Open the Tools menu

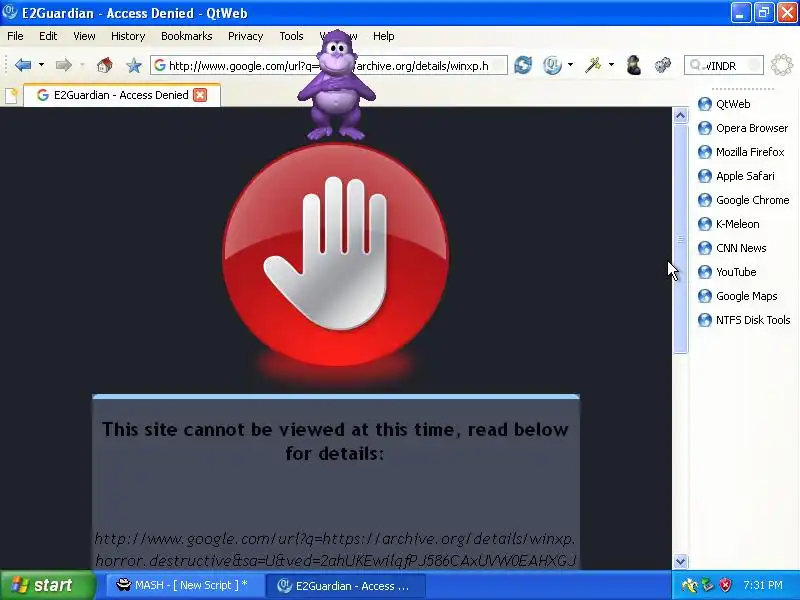point(291,36)
